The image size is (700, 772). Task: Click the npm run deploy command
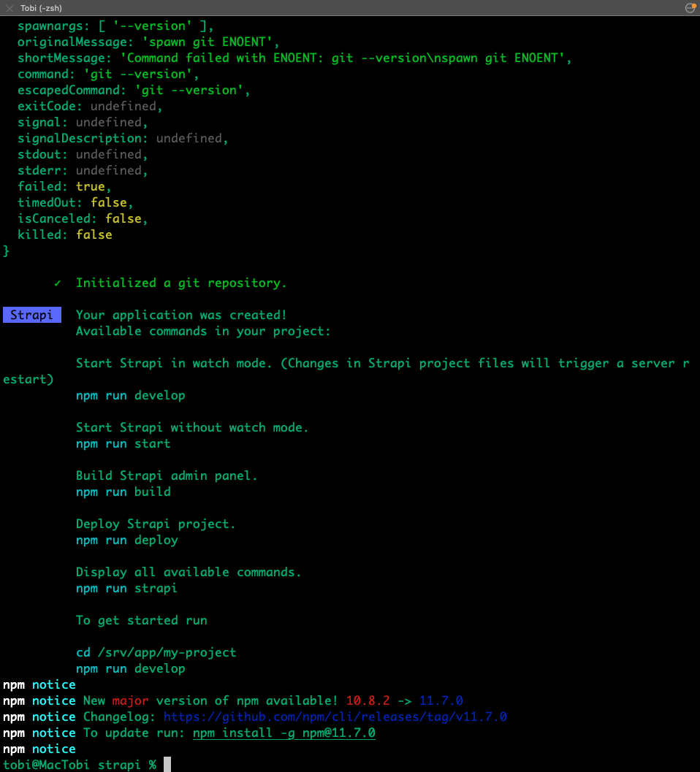pyautogui.click(x=126, y=540)
